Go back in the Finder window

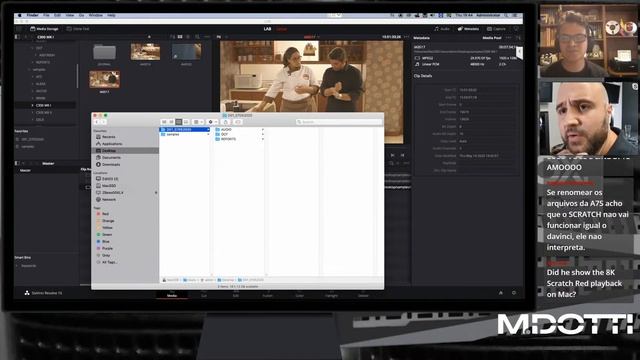coord(97,122)
